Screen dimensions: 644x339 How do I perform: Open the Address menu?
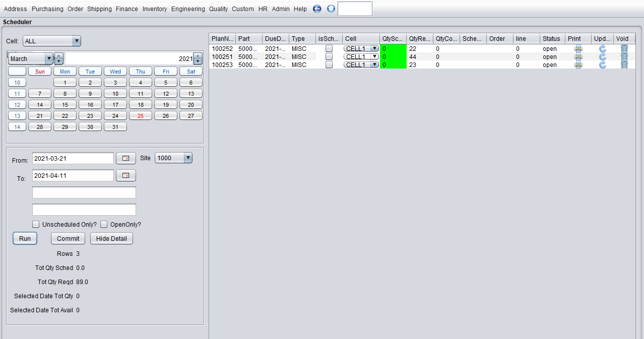(x=16, y=9)
